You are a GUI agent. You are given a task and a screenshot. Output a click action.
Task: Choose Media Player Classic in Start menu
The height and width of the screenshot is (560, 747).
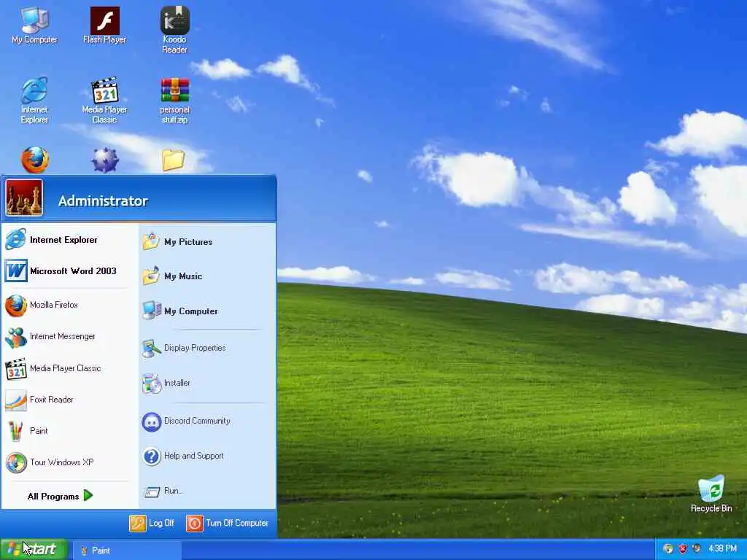click(x=68, y=368)
